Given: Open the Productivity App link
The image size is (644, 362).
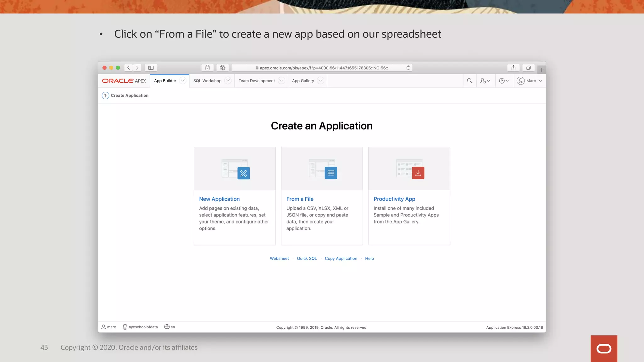Looking at the screenshot, I should point(394,199).
